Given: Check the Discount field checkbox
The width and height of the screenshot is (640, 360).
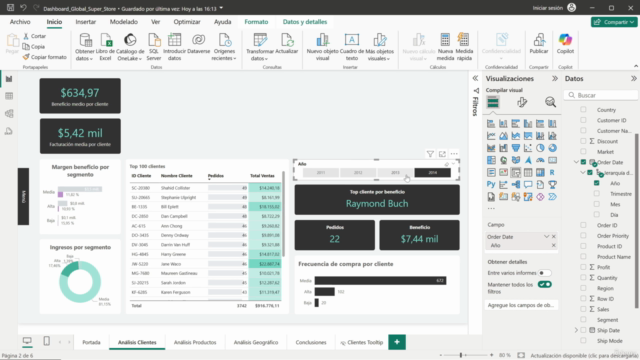Looking at the screenshot, I should pos(583,141).
